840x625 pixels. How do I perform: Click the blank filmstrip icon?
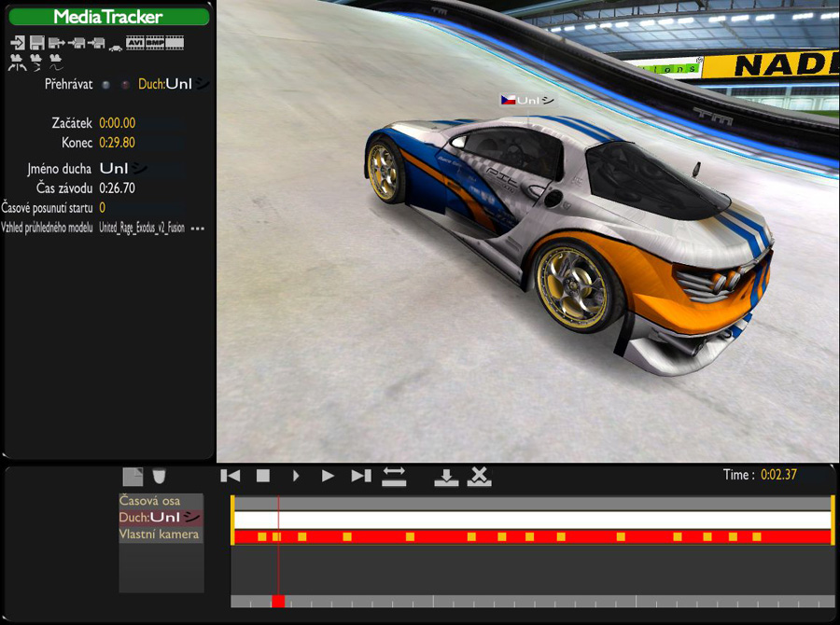click(175, 42)
